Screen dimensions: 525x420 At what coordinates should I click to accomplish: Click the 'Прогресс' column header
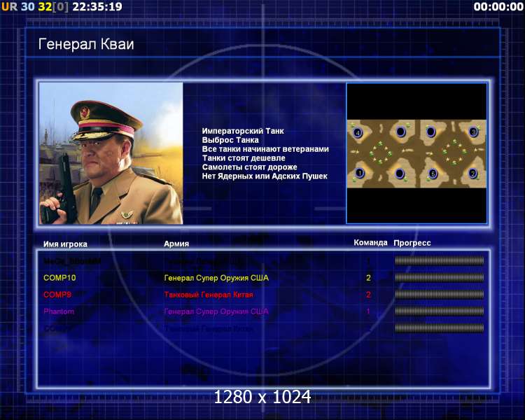point(412,243)
